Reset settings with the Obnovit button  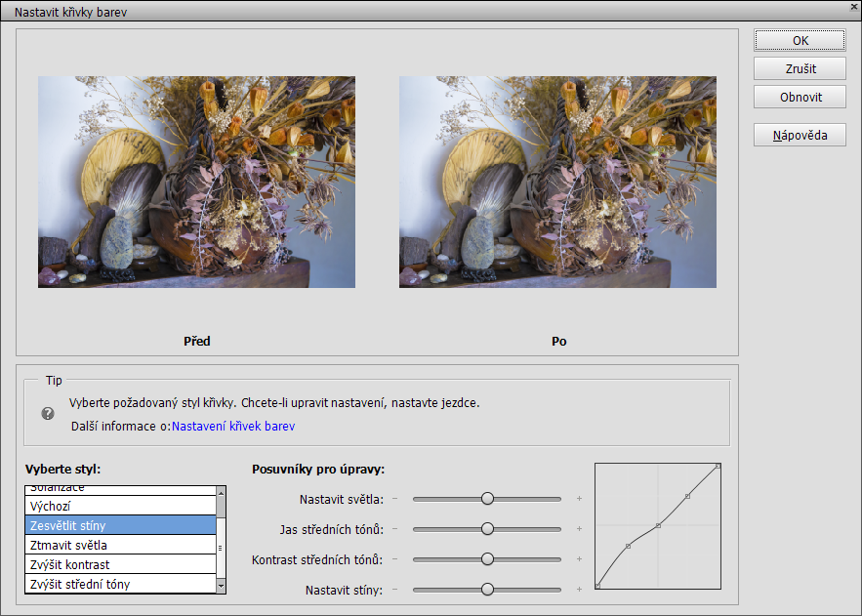(x=800, y=98)
